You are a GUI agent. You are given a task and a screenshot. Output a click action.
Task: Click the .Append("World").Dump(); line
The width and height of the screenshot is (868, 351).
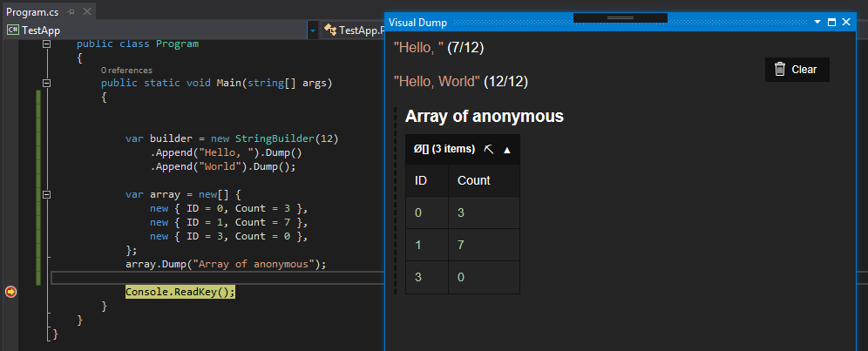tap(223, 166)
